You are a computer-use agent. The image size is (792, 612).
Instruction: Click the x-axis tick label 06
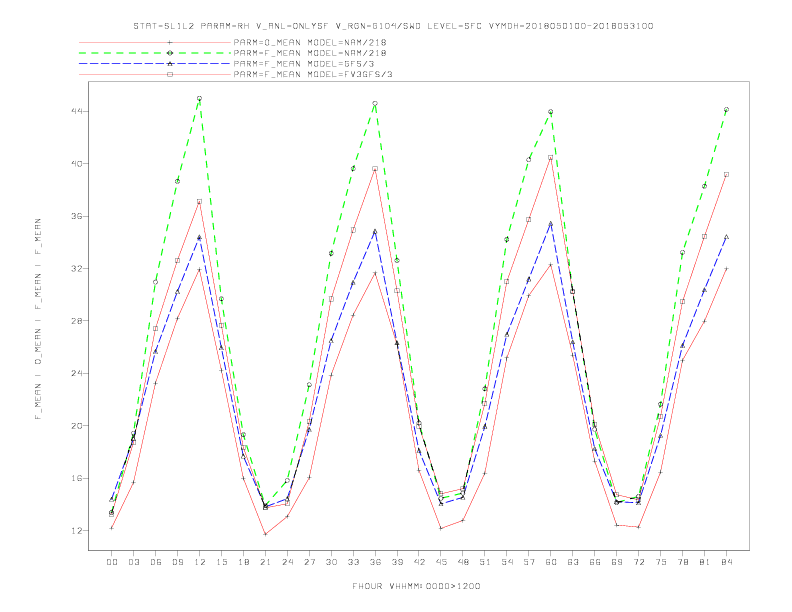click(156, 562)
